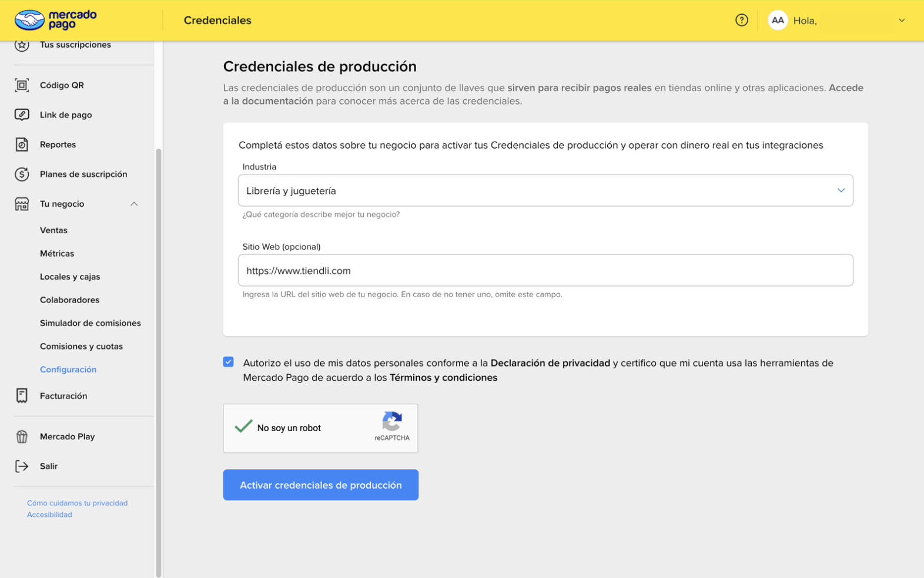Open the Industria dropdown

(x=545, y=190)
